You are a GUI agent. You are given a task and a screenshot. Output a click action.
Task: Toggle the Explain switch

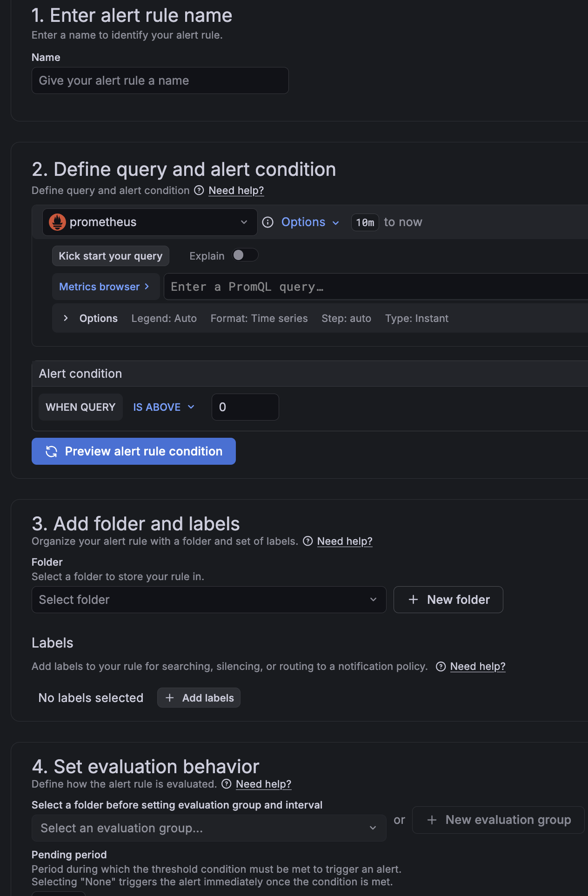pos(245,255)
